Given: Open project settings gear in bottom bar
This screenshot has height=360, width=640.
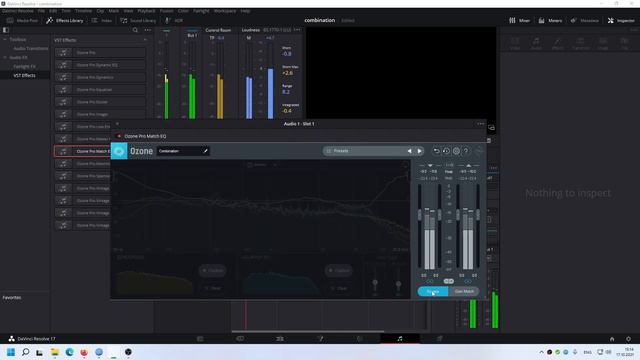Looking at the screenshot, I should (628, 339).
